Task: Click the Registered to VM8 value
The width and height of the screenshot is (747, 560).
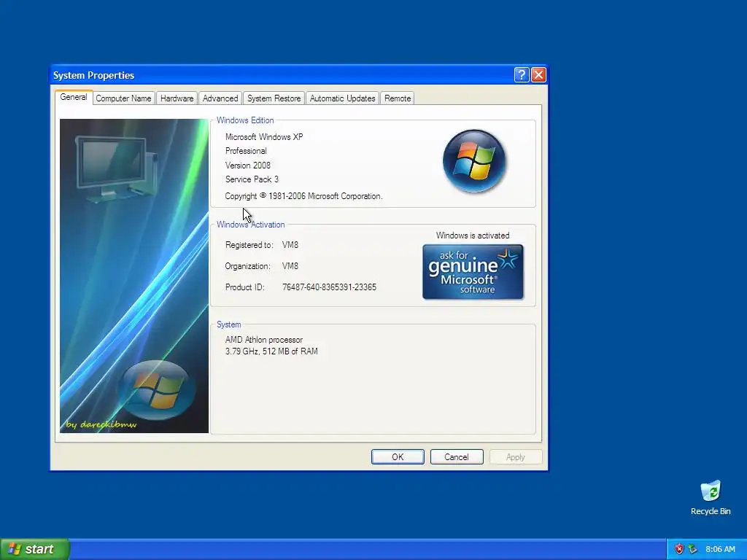Action: pyautogui.click(x=290, y=245)
